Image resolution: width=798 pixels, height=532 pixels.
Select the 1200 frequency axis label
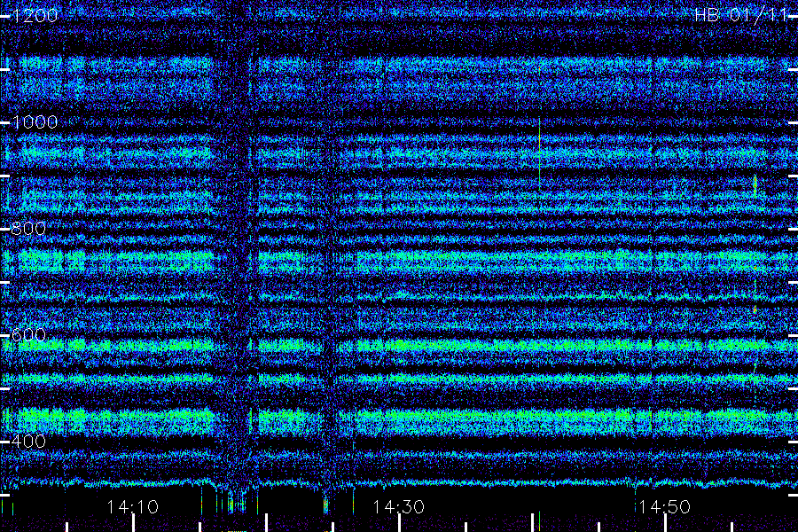(35, 16)
